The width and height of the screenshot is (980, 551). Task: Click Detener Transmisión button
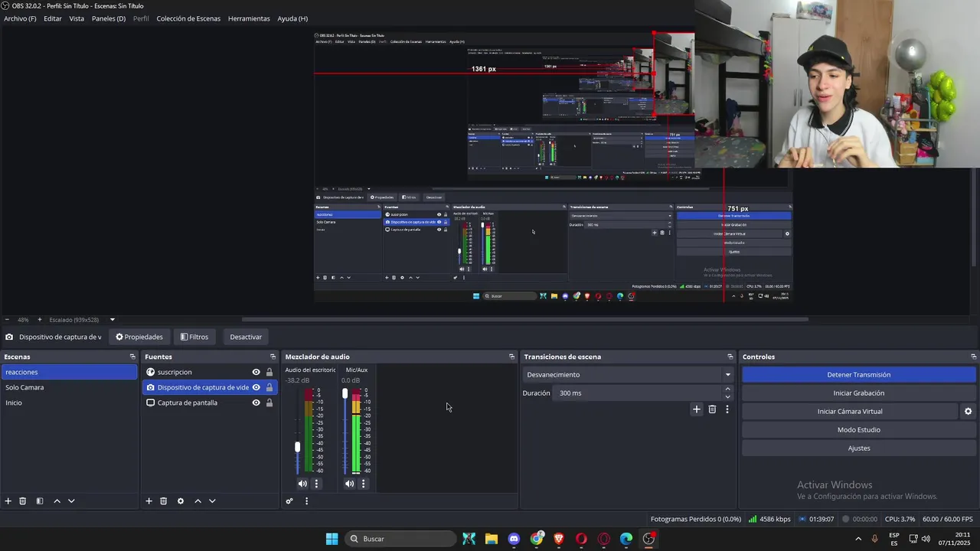[858, 375]
